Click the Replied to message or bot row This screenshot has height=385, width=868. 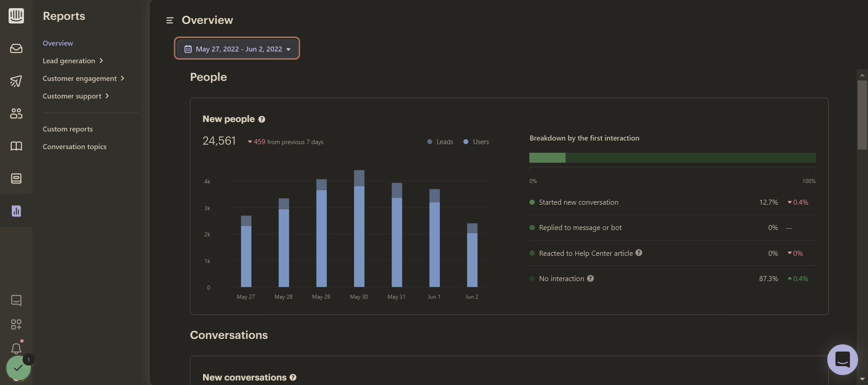(673, 228)
